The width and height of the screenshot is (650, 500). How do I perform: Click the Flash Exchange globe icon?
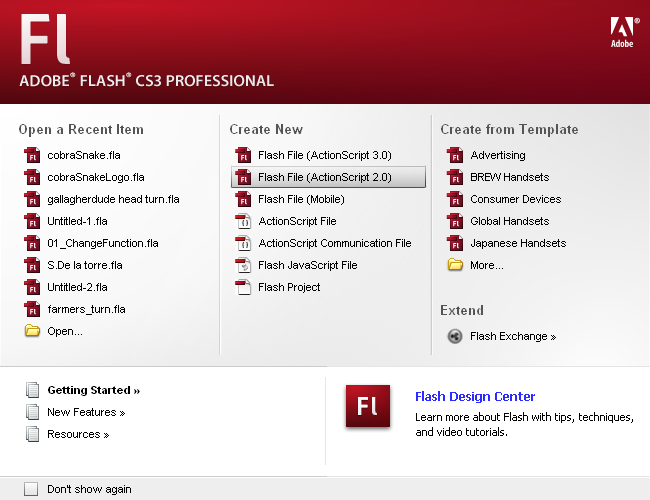click(x=454, y=337)
